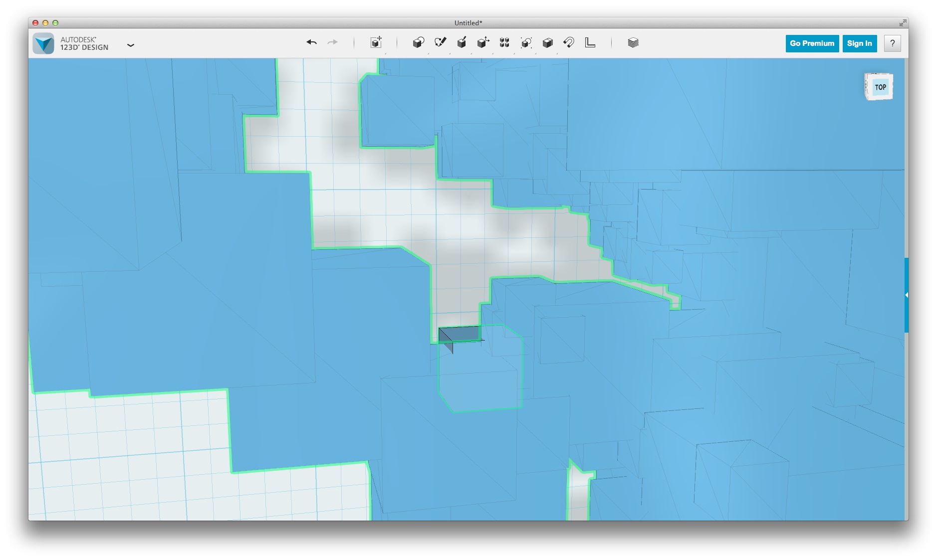937x560 pixels.
Task: Toggle fullscreen with window corner arrows
Action: 903,23
